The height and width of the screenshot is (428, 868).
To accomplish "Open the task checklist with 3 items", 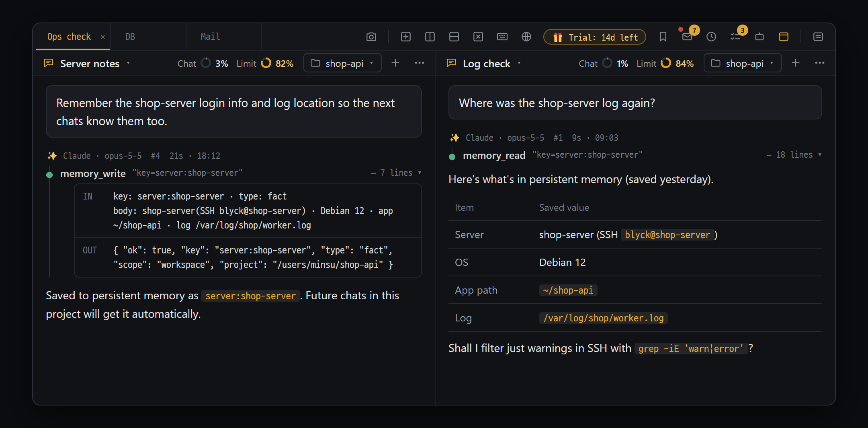I will [x=735, y=37].
